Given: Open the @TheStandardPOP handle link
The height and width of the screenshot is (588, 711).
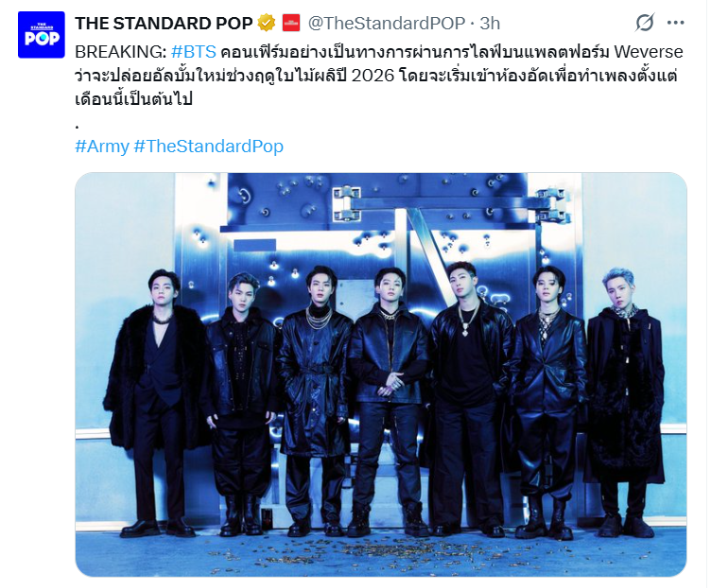Looking at the screenshot, I should 387,23.
